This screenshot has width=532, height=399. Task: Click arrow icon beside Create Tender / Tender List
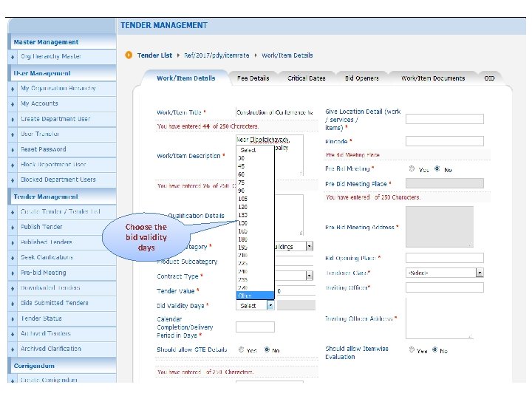13,212
